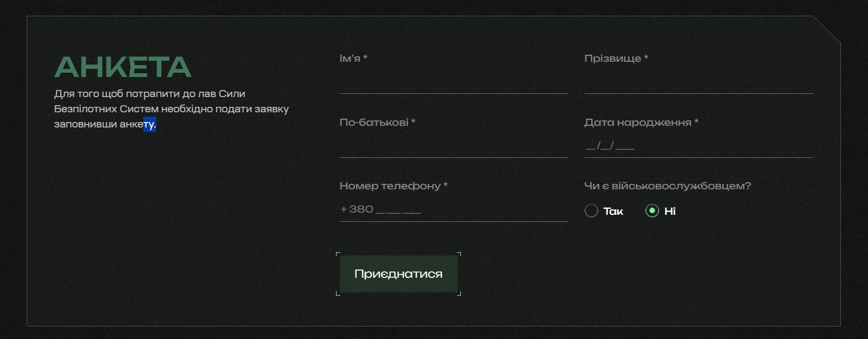Click the 'Дата народження *' label text
Screen dimensions: 868x339
[641, 122]
